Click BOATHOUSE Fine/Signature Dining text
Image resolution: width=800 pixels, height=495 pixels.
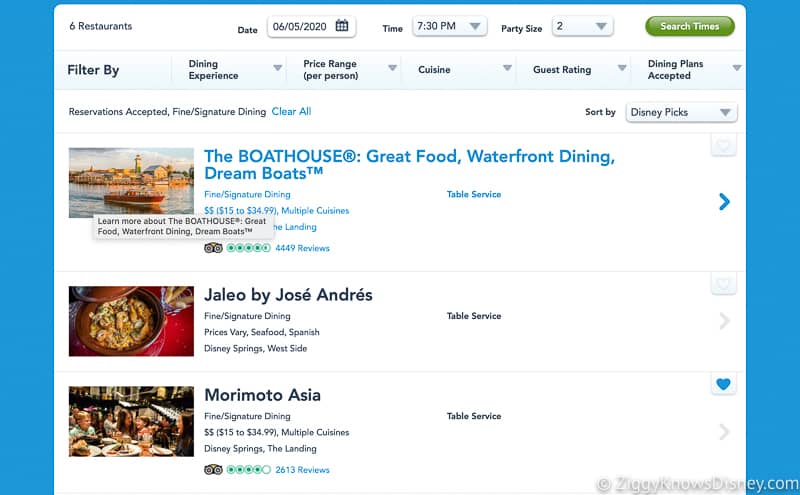pos(247,194)
